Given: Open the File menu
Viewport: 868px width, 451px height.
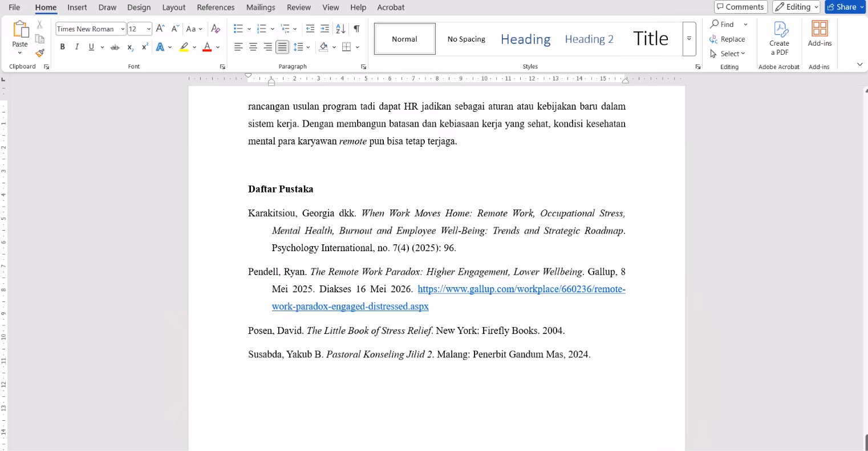Looking at the screenshot, I should (14, 7).
